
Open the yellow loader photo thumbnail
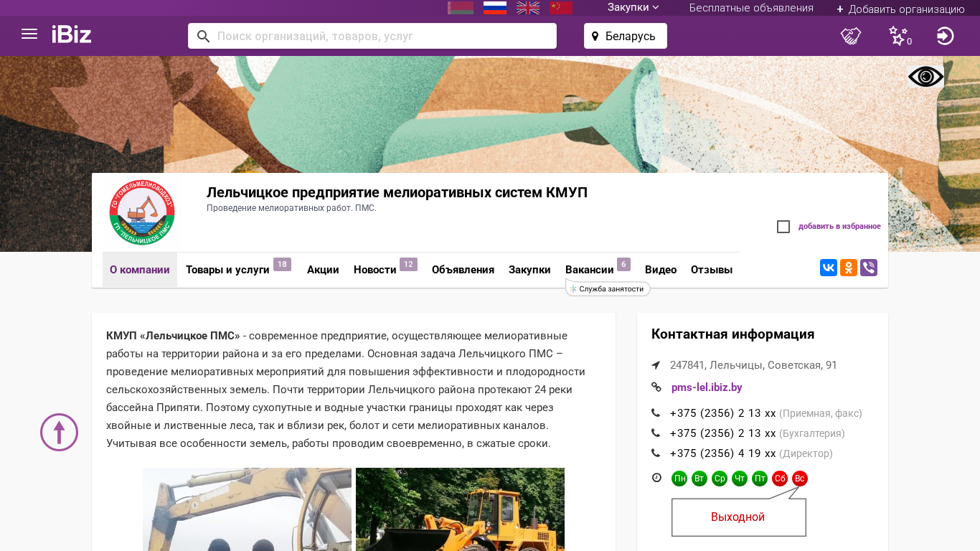coord(460,509)
